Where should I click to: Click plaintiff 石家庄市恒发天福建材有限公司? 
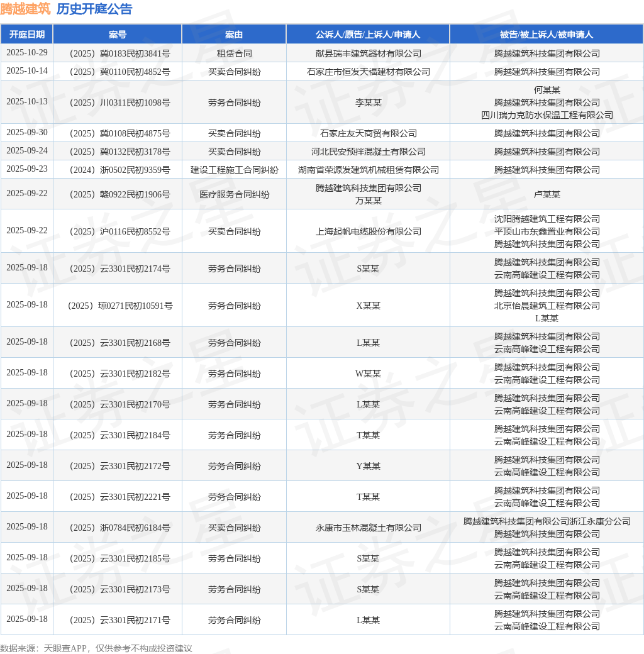click(368, 72)
